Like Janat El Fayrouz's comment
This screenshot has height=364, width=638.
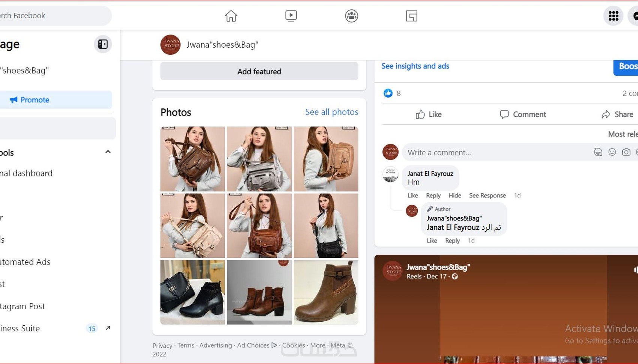413,196
